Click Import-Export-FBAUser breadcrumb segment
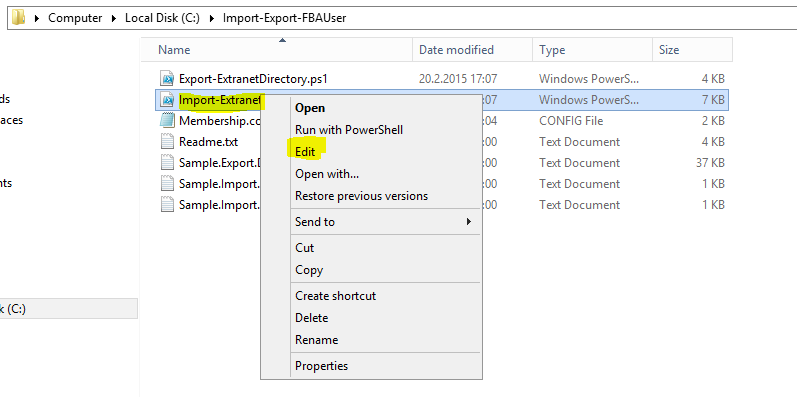The image size is (797, 397). (285, 18)
